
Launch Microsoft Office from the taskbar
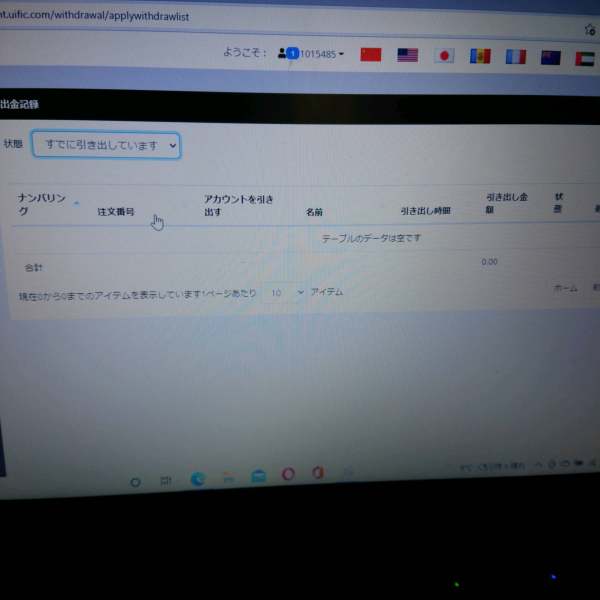(x=318, y=473)
